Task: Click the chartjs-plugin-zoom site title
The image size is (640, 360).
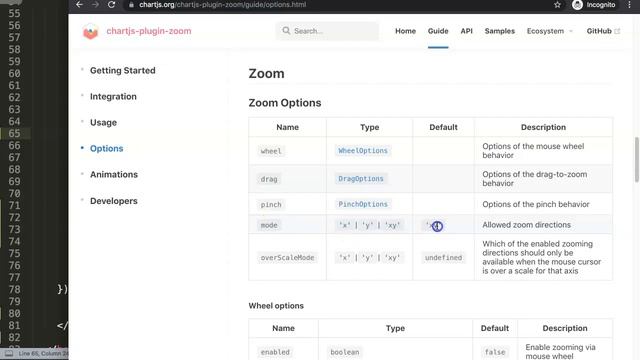Action: pos(149,31)
